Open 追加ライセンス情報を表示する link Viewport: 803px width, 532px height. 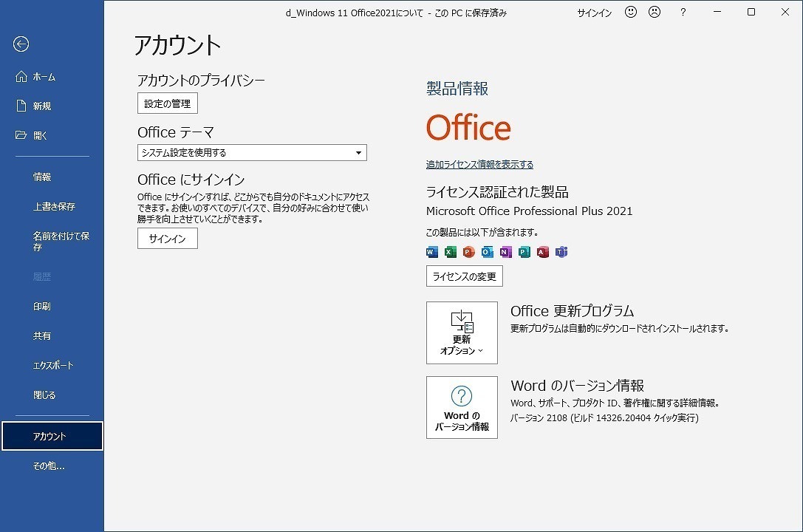coord(480,164)
